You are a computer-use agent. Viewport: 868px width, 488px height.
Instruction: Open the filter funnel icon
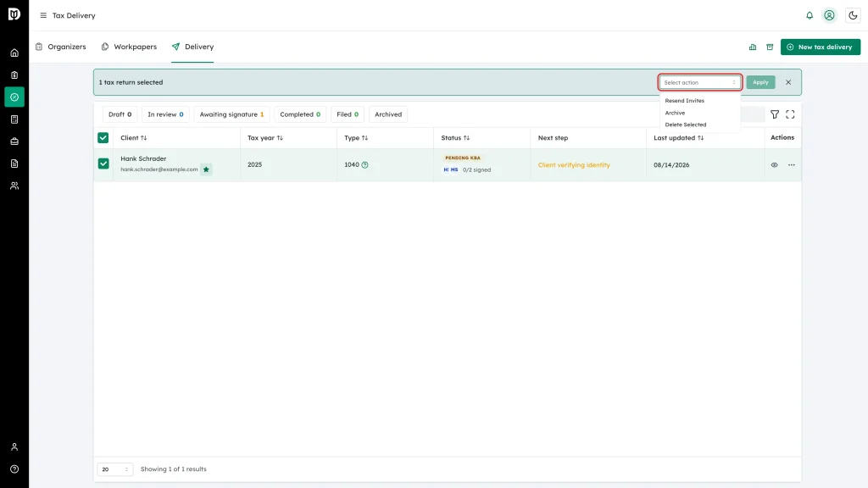775,114
